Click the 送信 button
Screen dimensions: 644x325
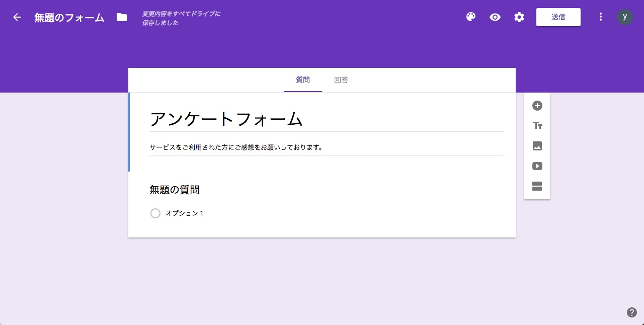(x=558, y=17)
